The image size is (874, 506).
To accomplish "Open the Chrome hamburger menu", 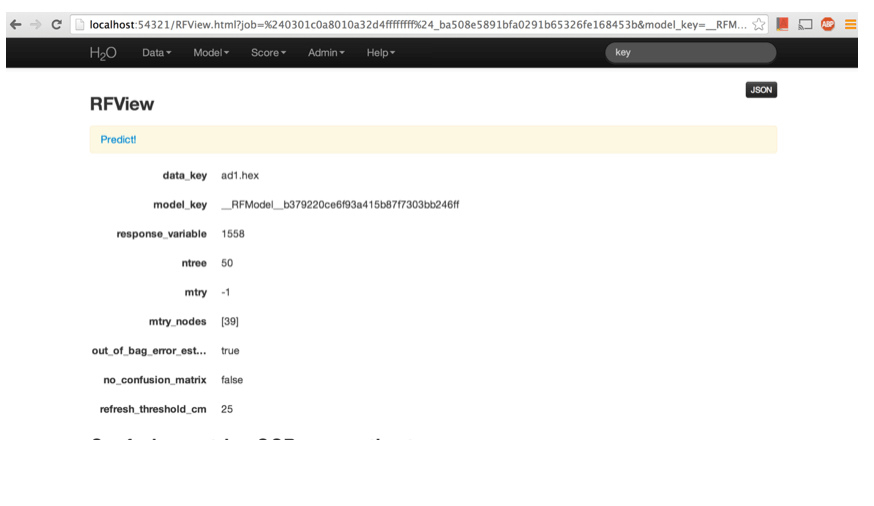I will click(x=850, y=24).
